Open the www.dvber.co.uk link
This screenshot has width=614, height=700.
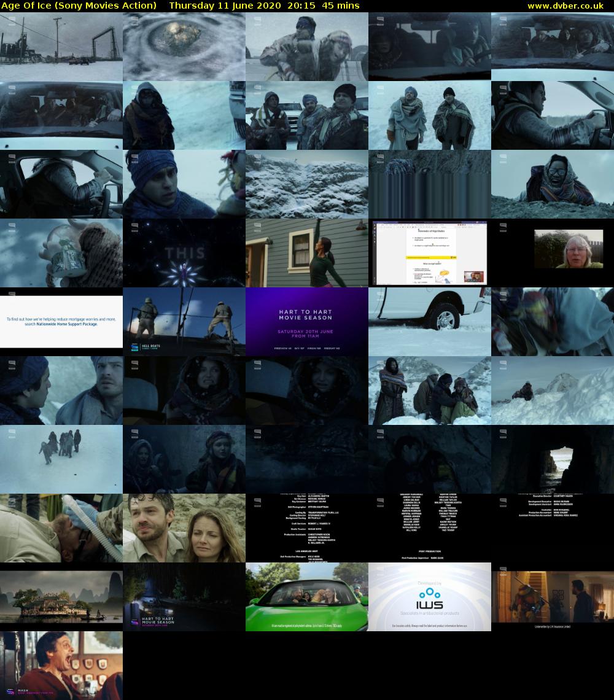[565, 6]
